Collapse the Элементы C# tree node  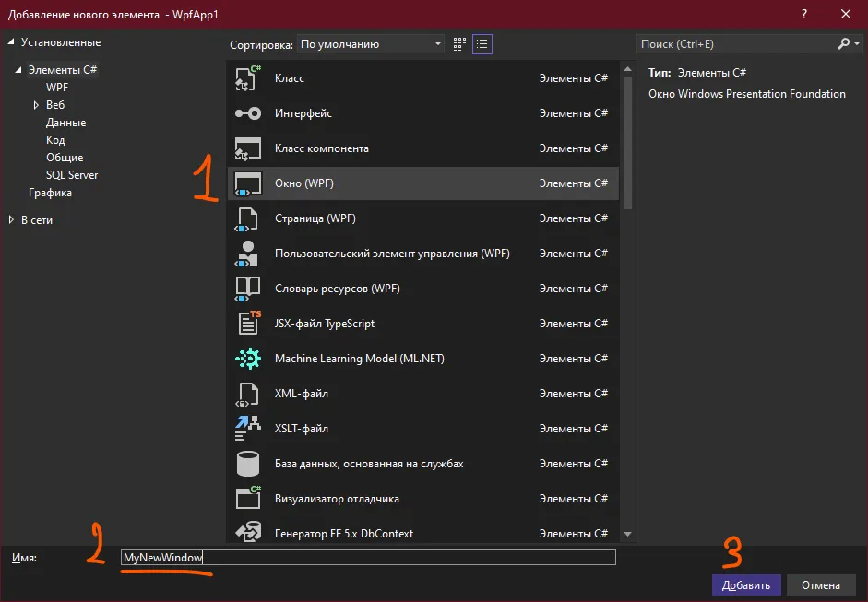18,70
